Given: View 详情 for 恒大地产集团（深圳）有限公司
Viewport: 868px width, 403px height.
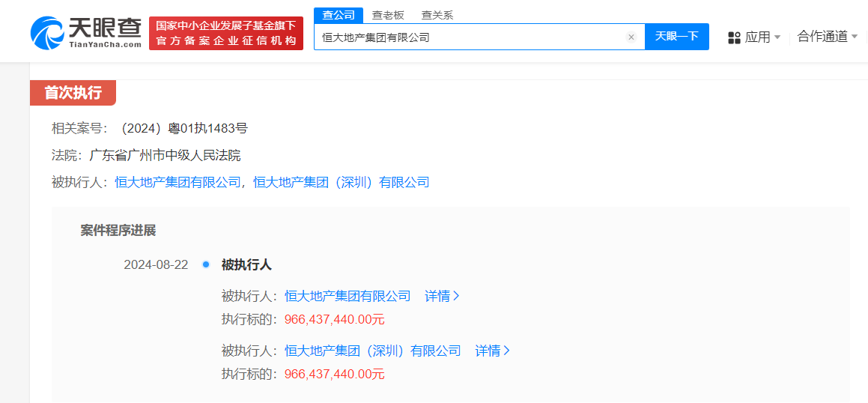Looking at the screenshot, I should tap(492, 351).
